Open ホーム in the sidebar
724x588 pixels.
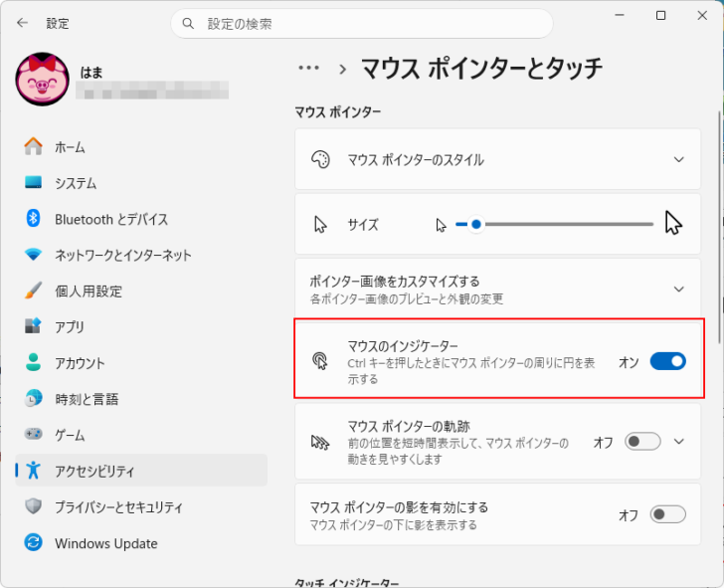(141, 147)
